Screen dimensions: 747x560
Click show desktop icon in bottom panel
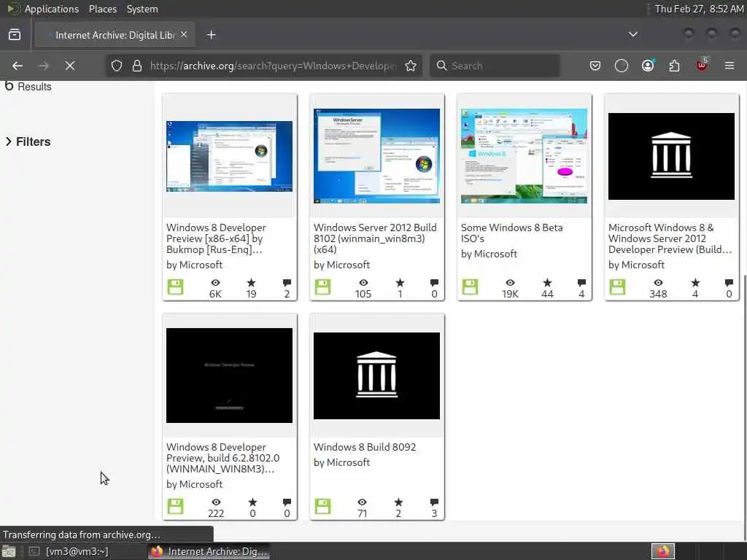pyautogui.click(x=9, y=552)
